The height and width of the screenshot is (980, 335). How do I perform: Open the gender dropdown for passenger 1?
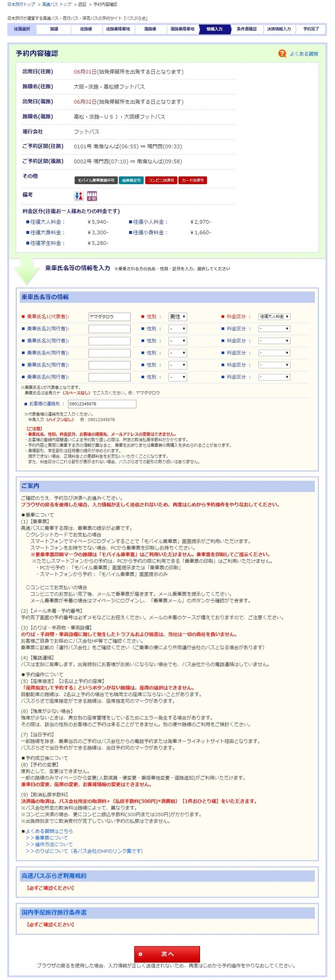pos(178,317)
